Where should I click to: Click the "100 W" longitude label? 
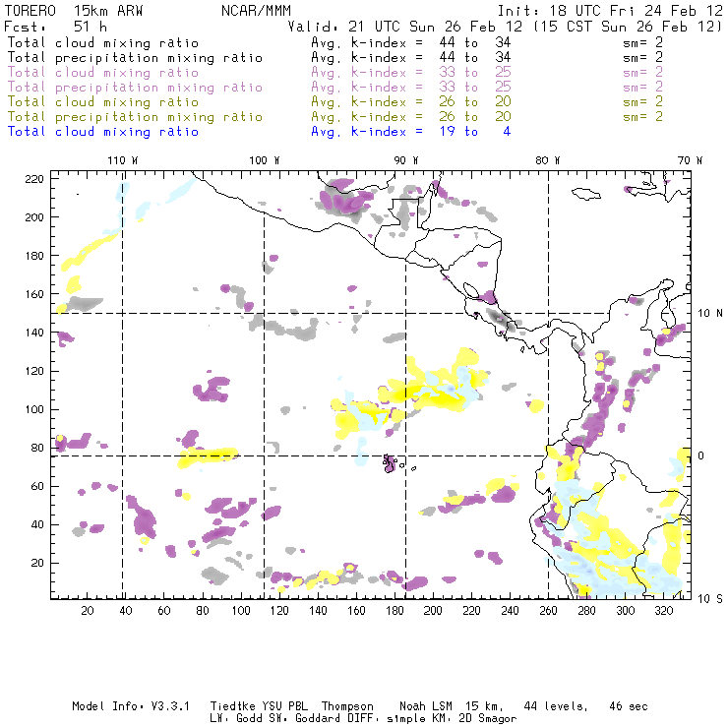[265, 160]
